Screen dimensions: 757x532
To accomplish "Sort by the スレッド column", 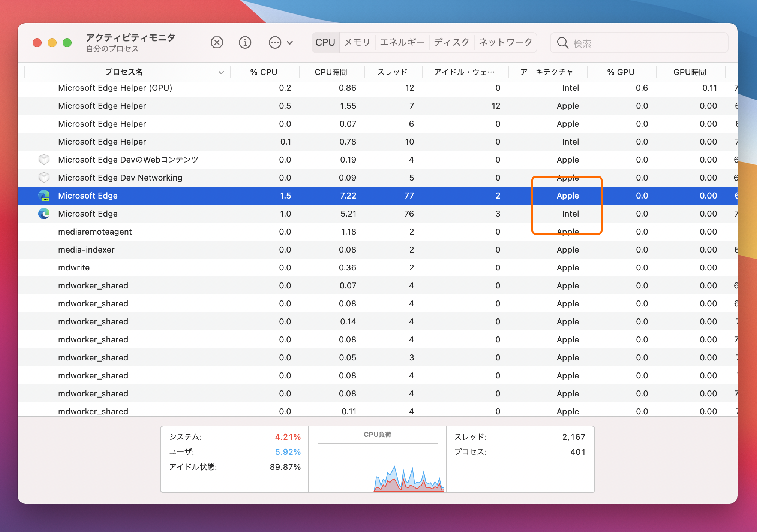I will tap(392, 72).
